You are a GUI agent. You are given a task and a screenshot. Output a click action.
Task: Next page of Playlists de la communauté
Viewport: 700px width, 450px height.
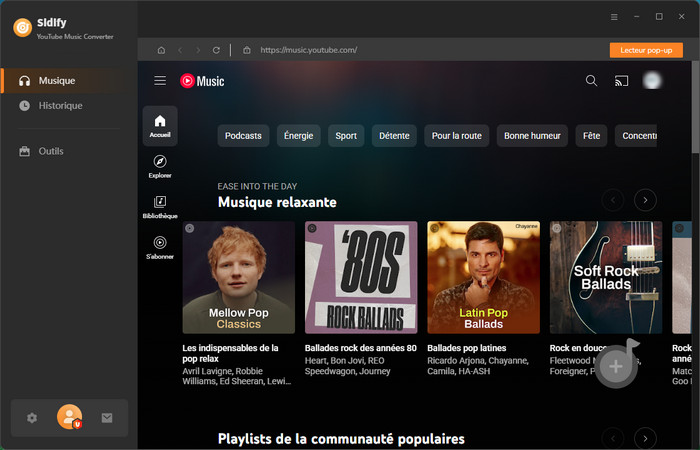point(645,438)
